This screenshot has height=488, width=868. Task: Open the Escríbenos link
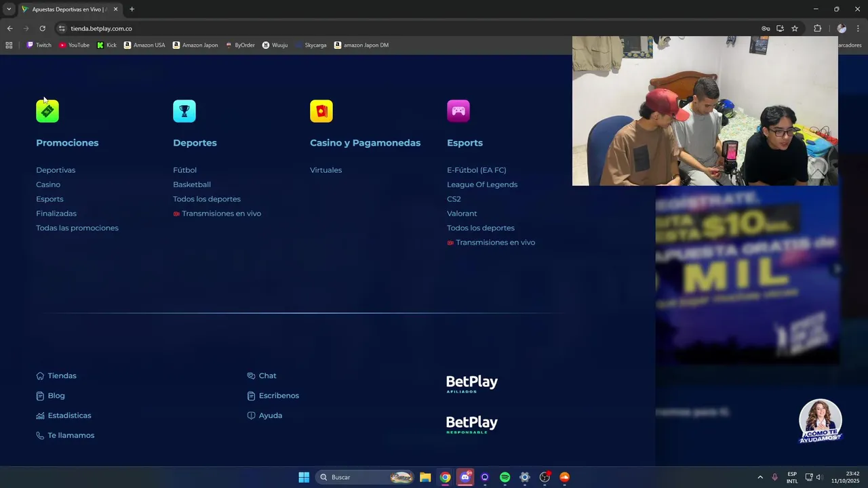pyautogui.click(x=273, y=396)
